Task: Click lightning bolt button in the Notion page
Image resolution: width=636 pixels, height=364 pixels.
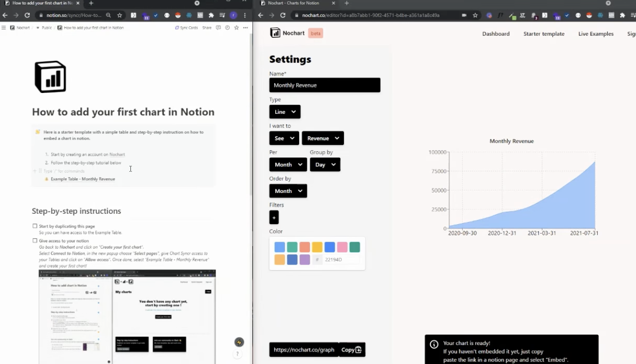Action: 239,342
